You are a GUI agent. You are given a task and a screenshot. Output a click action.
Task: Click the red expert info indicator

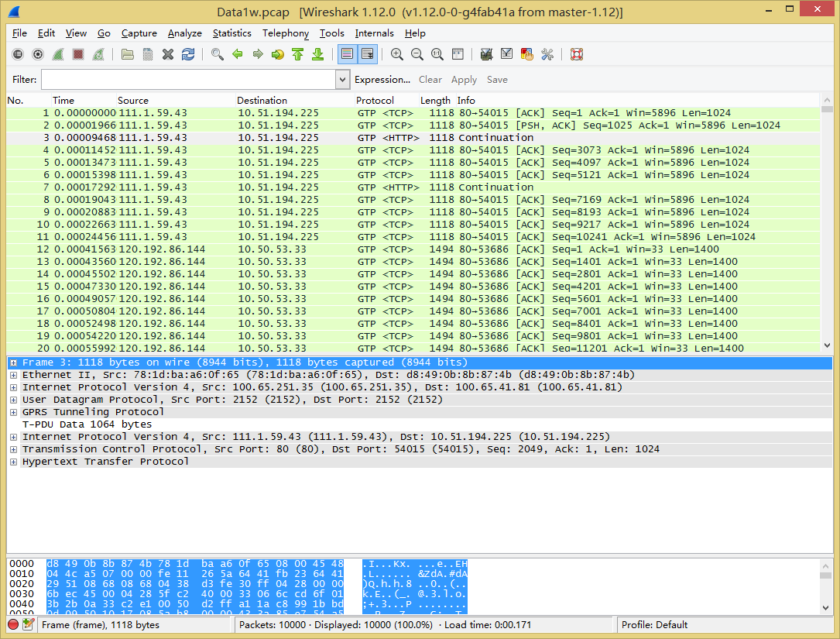[x=13, y=624]
